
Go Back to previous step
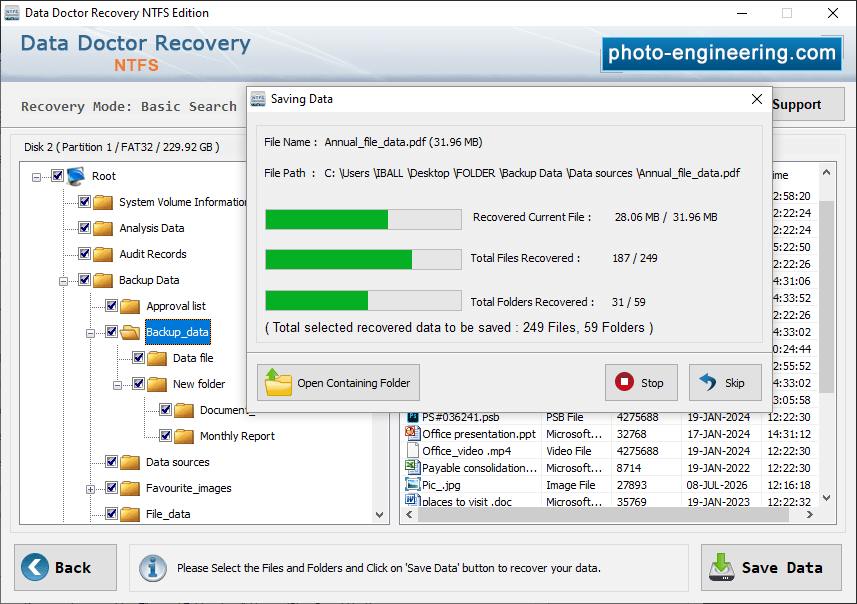[66, 567]
